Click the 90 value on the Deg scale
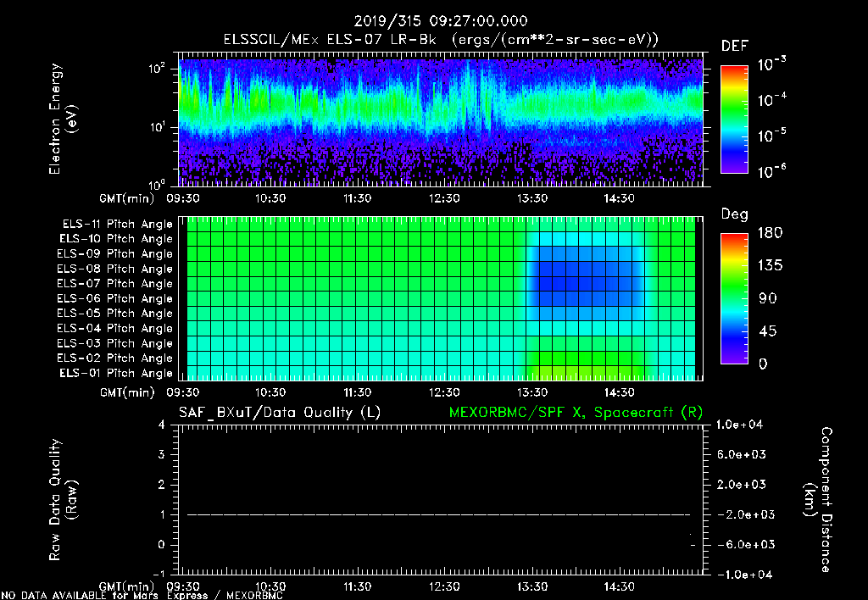The height and width of the screenshot is (600, 868). point(766,299)
